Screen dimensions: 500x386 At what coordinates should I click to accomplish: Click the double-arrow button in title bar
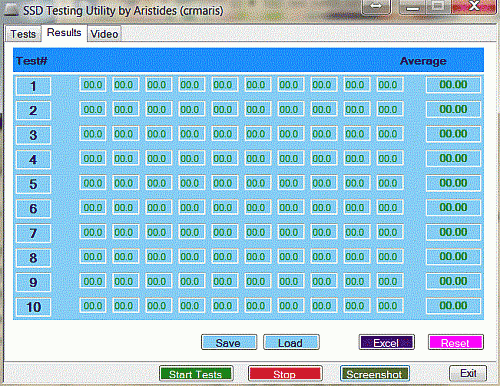tap(376, 7)
